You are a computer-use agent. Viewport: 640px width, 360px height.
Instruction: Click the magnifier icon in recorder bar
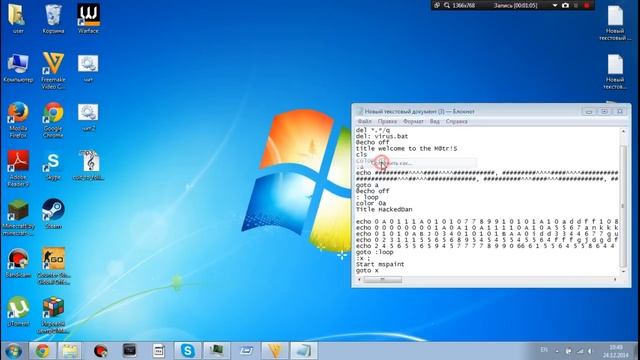(x=447, y=5)
